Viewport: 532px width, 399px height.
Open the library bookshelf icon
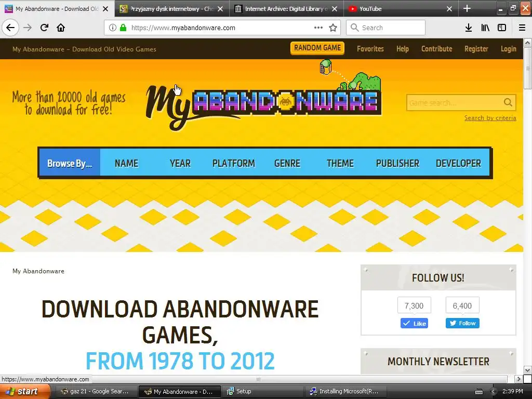click(485, 28)
